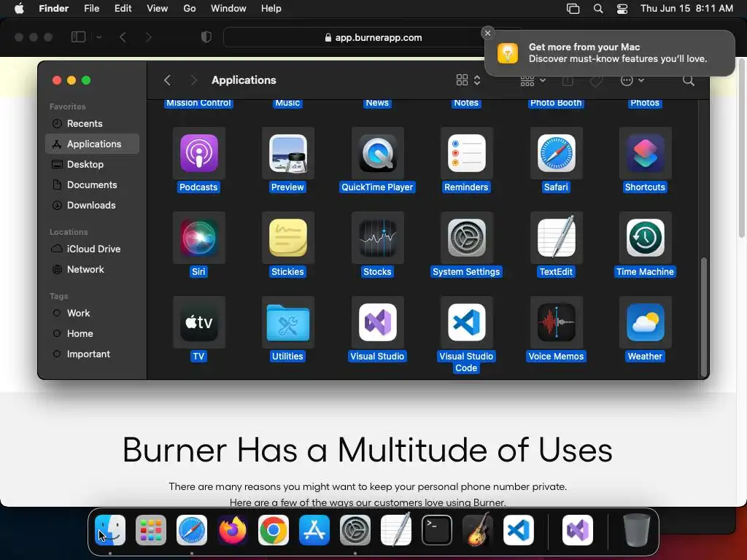Select the Utilities folder icon
The height and width of the screenshot is (560, 747).
pyautogui.click(x=287, y=322)
